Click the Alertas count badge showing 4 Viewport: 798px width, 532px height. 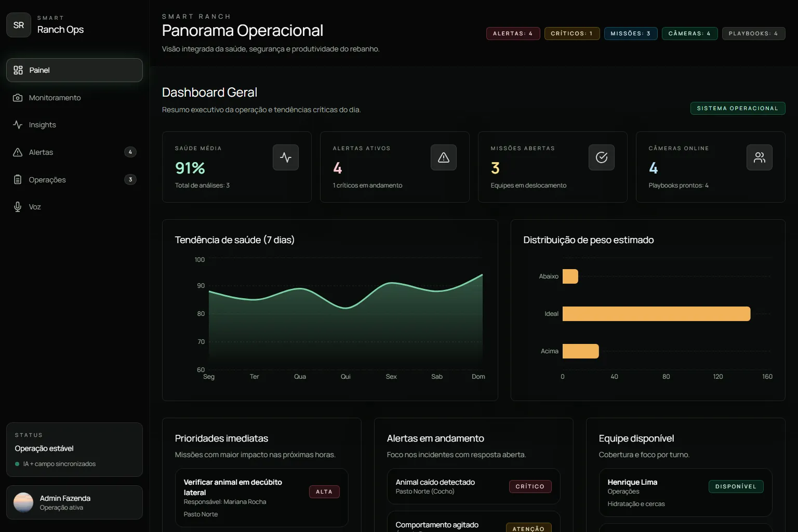pyautogui.click(x=130, y=152)
